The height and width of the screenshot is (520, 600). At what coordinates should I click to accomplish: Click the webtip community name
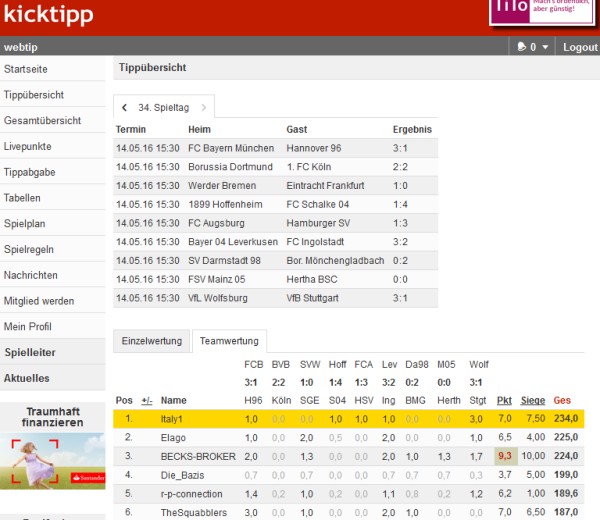(x=21, y=47)
